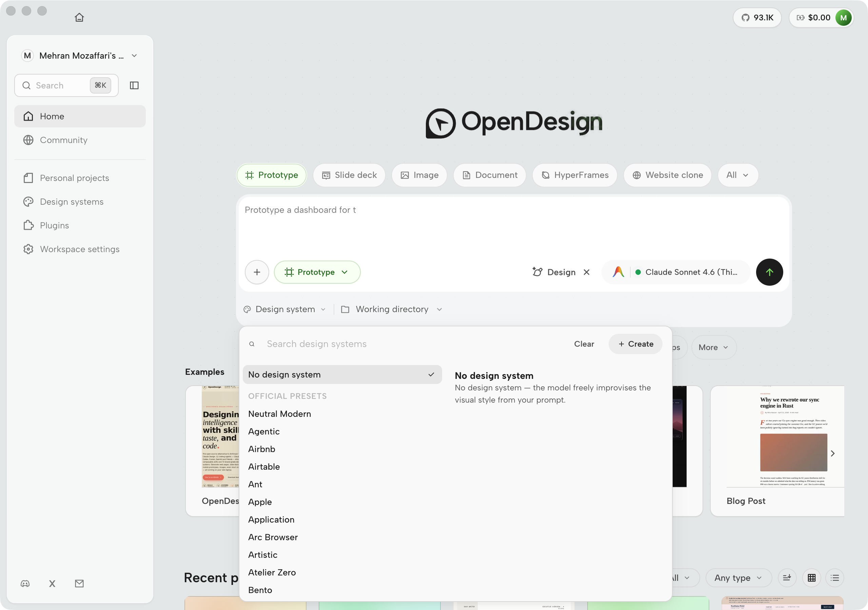Choose the Bento preset
The height and width of the screenshot is (610, 868).
coord(342,590)
